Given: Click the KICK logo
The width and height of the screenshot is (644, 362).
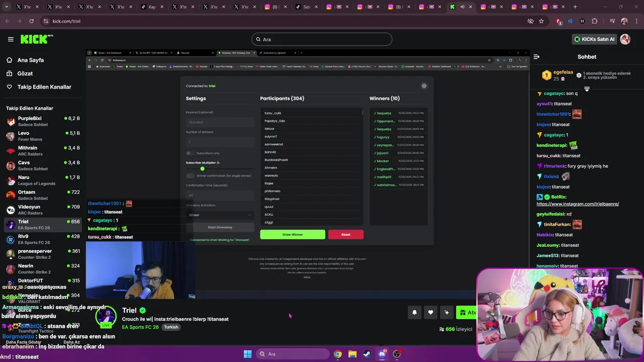Looking at the screenshot, I should (36, 39).
